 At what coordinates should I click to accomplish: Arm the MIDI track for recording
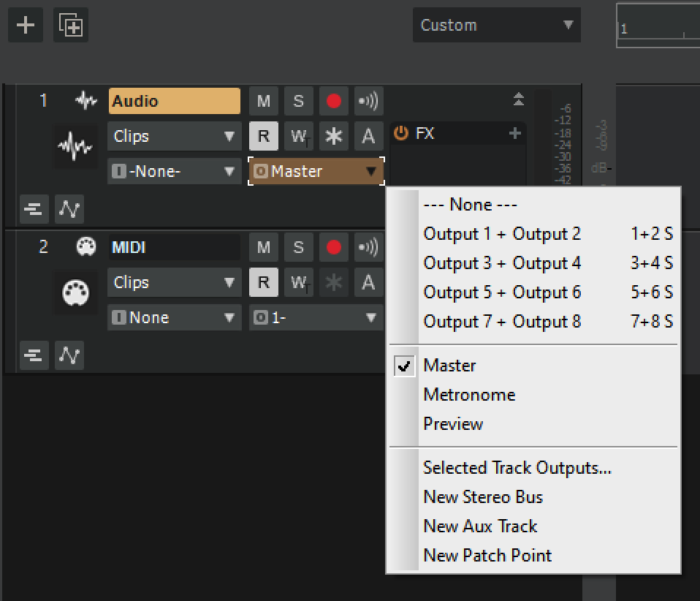click(333, 247)
